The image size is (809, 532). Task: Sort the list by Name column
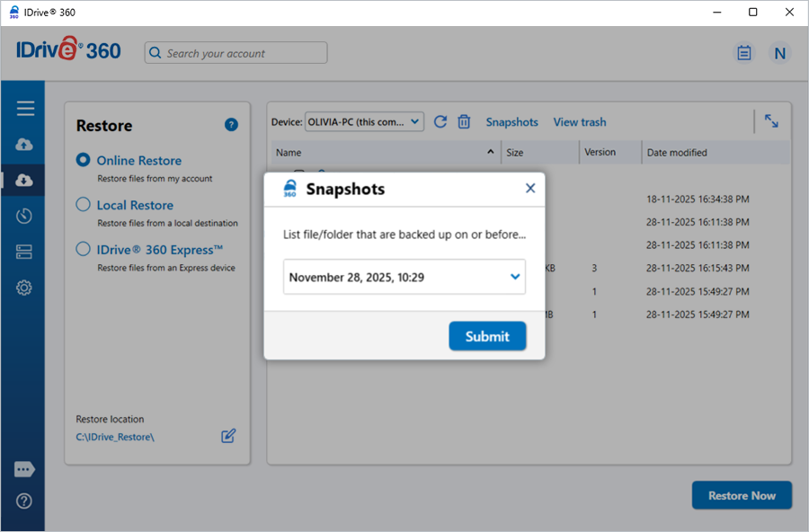point(387,153)
